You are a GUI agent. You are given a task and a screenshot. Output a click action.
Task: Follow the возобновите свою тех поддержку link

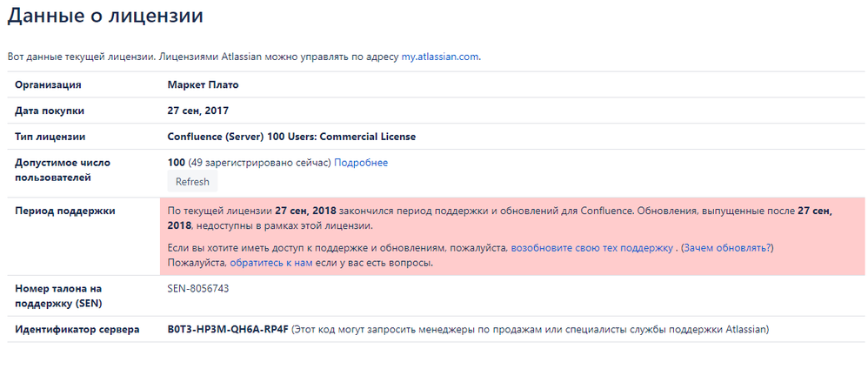(x=591, y=248)
